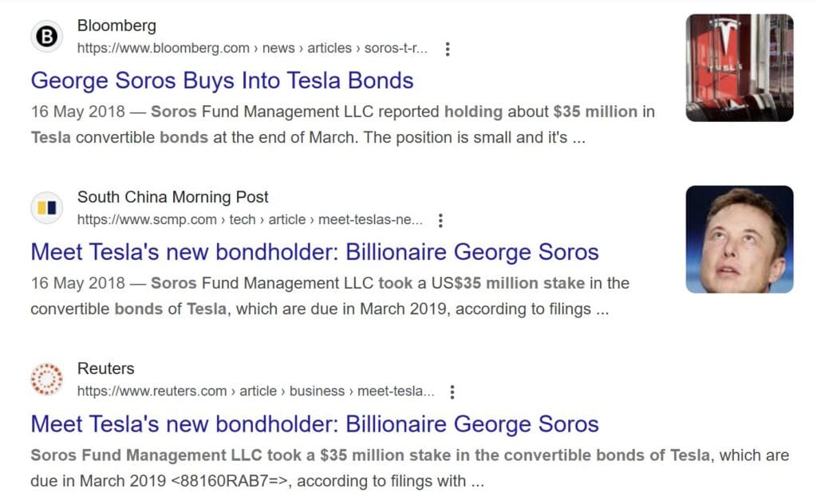This screenshot has width=817, height=504.
Task: Click the scmp.com breadcrumb URL
Action: click(247, 220)
